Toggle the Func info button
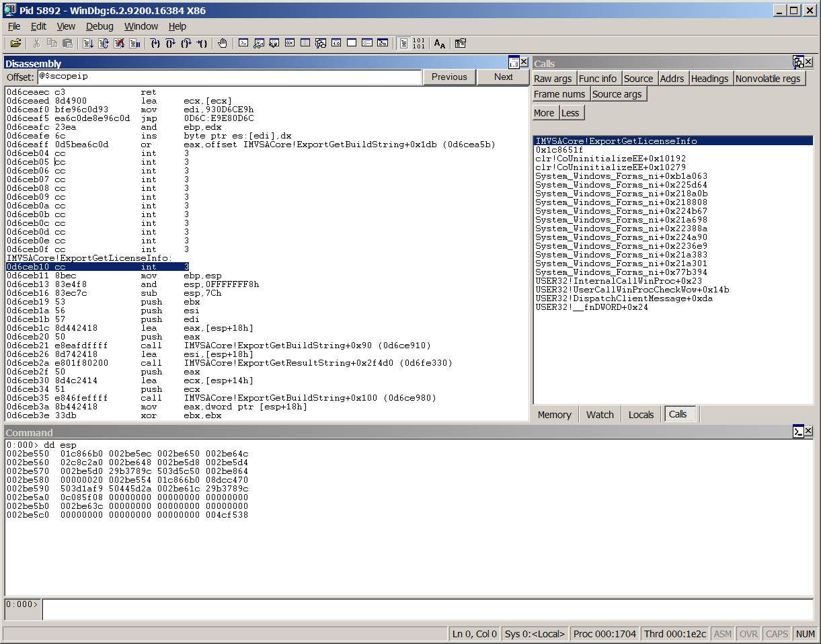 [x=598, y=79]
